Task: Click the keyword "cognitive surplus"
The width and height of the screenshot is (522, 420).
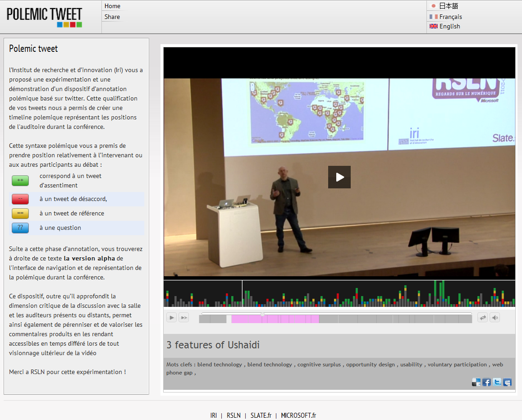Action: click(x=319, y=365)
